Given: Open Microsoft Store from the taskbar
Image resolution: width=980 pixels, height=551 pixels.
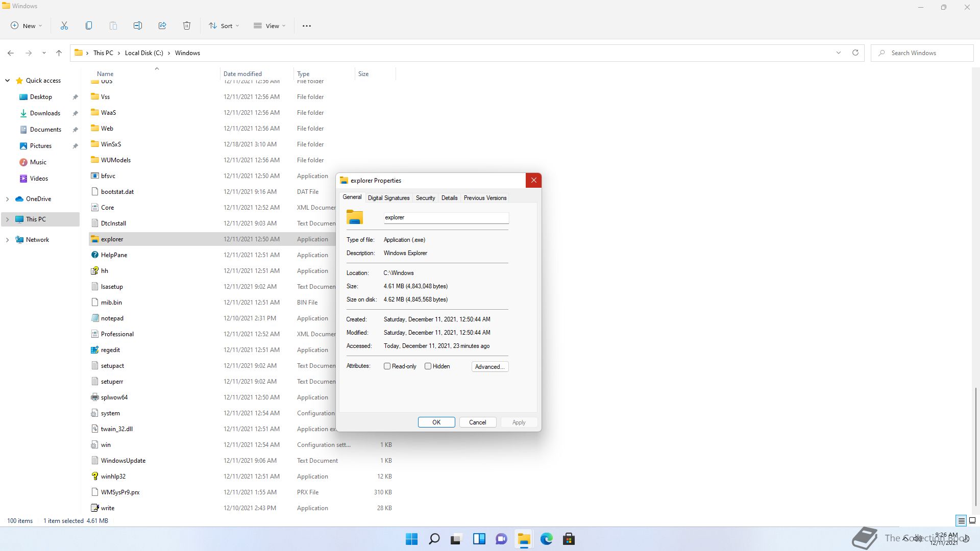Looking at the screenshot, I should [569, 539].
